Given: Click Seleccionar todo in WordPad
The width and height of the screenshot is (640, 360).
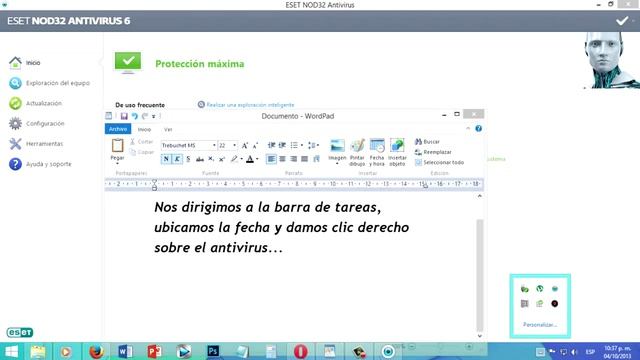Looking at the screenshot, I should 439,162.
